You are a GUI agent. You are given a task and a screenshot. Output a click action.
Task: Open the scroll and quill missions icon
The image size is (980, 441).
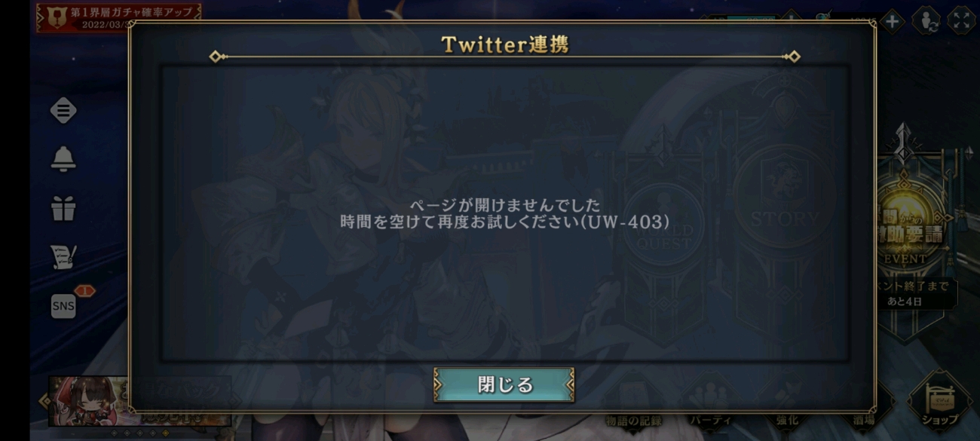63,257
